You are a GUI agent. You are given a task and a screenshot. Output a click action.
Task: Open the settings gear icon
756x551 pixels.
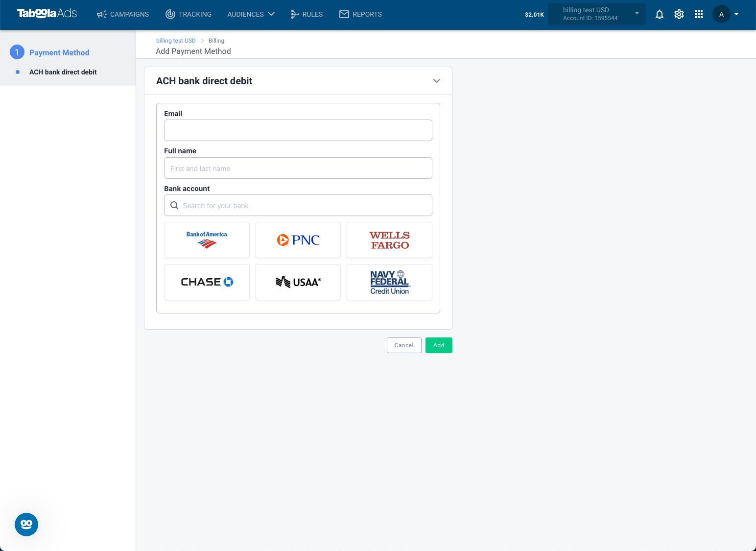pos(679,14)
